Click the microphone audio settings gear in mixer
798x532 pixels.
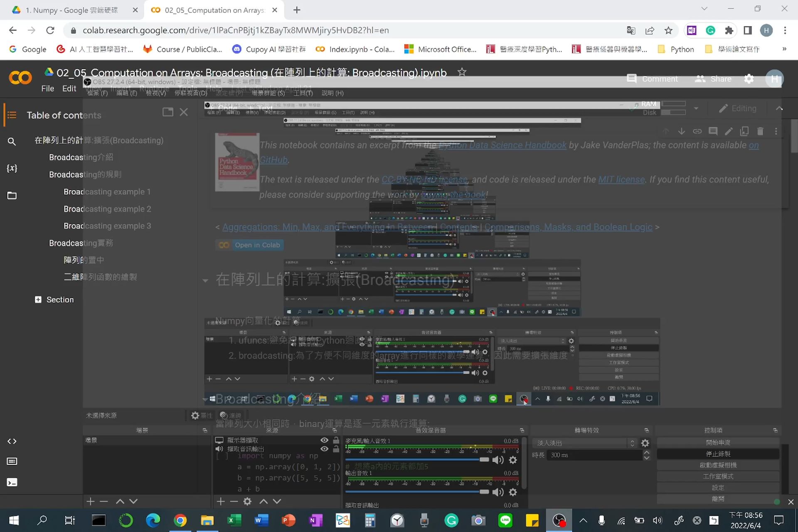click(x=513, y=460)
